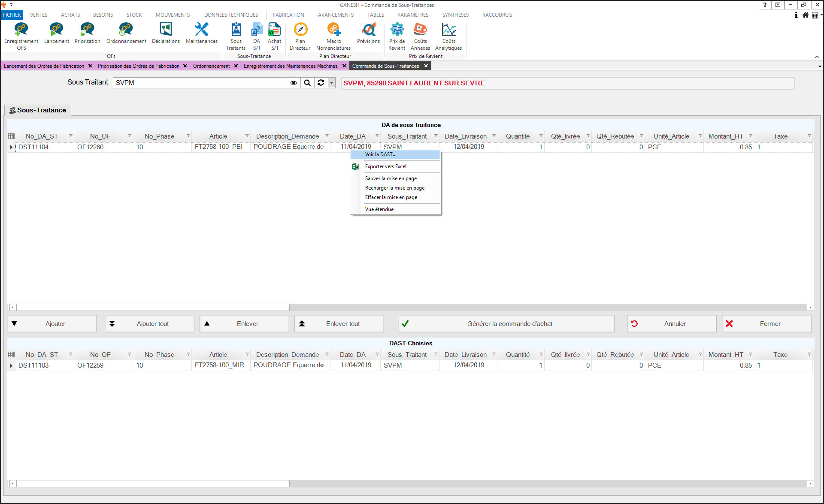Open dropdown arrow next to refresh button
The width and height of the screenshot is (824, 504).
click(331, 83)
